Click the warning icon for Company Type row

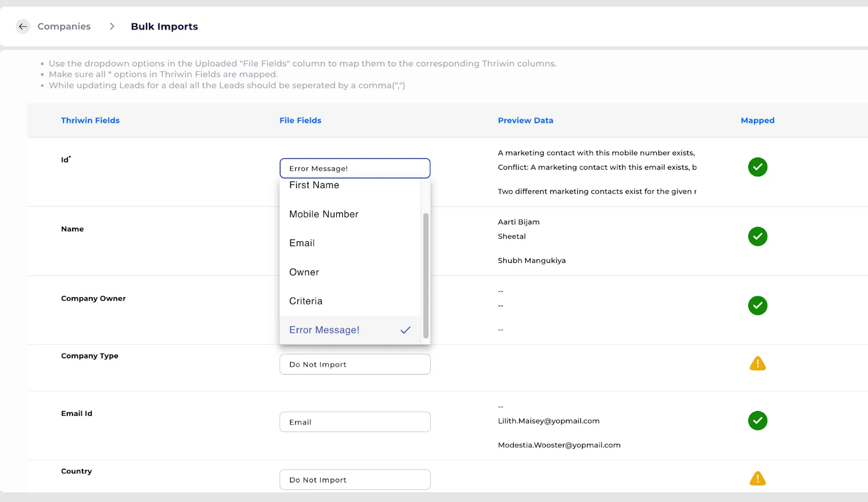tap(757, 363)
